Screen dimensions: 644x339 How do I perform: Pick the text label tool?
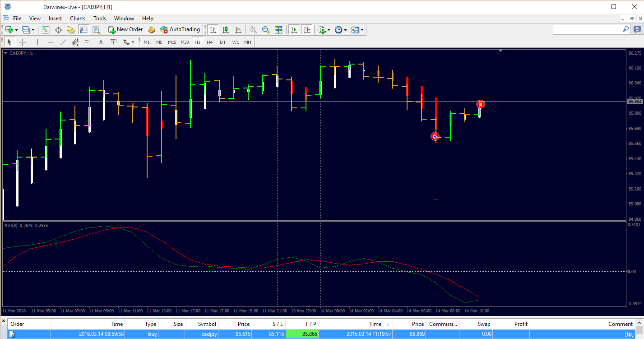click(x=101, y=42)
